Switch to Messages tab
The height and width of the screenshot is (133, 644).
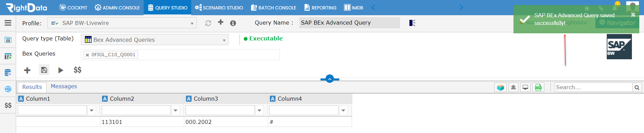click(x=64, y=87)
